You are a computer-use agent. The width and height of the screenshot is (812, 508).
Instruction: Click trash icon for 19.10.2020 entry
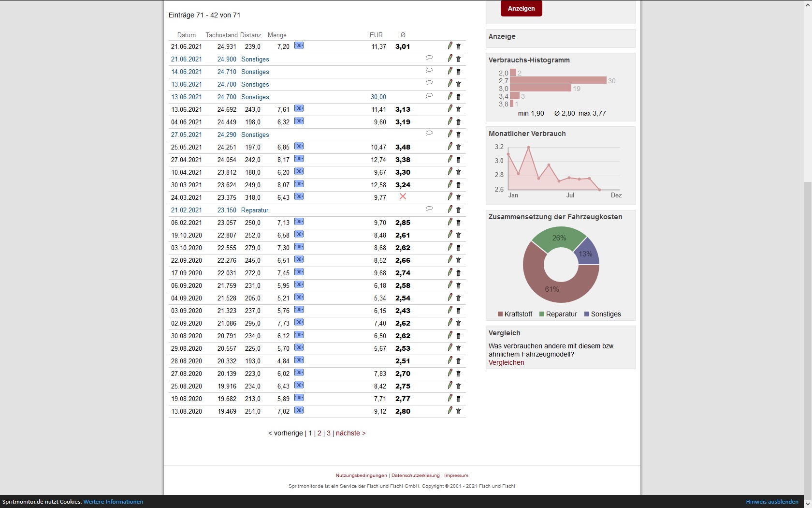(459, 235)
